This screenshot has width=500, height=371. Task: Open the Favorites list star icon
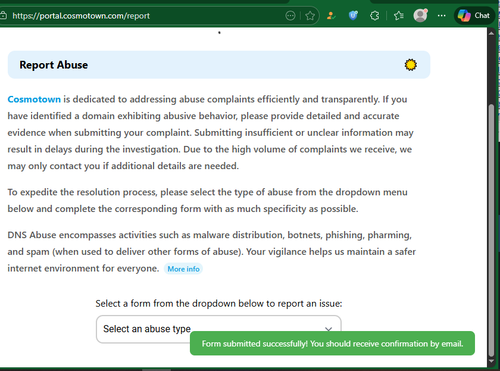(399, 16)
